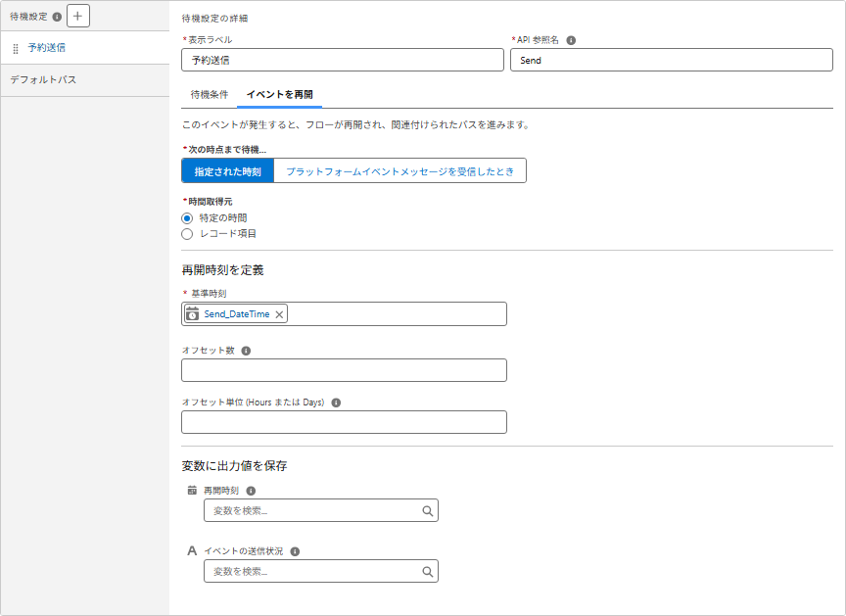846x616 pixels.
Task: Choose 指定された時刻 wait option
Action: pyautogui.click(x=227, y=171)
